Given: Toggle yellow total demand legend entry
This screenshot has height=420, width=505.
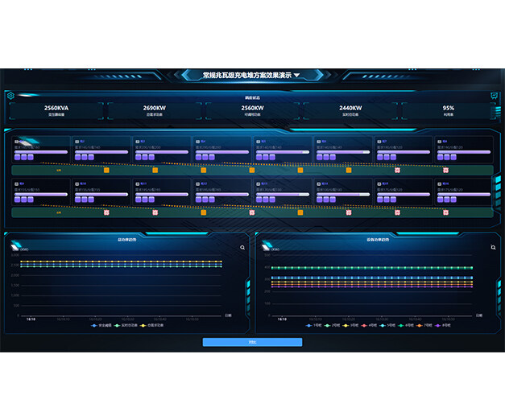Looking at the screenshot, I should (152, 325).
